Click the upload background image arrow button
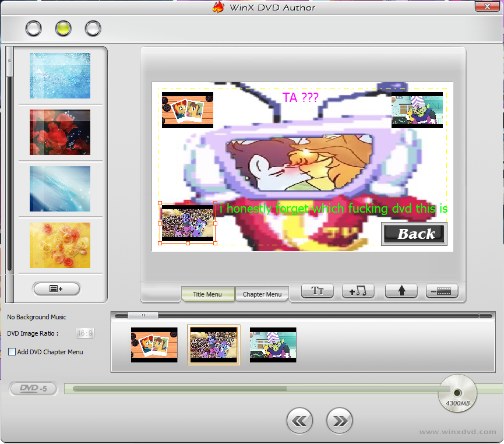 tap(401, 291)
